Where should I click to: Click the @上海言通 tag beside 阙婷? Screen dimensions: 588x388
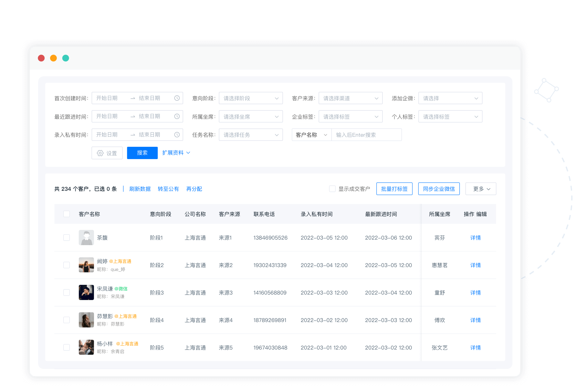pos(120,261)
